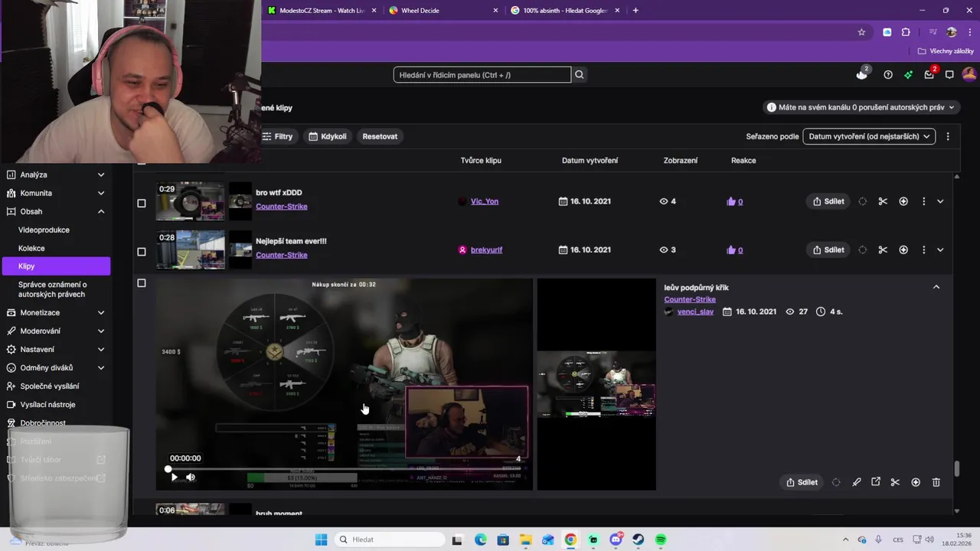Screen dimensions: 980x551
Task: Click the circled star icon in 'bro wtf xDDD' row
Action: (x=903, y=201)
